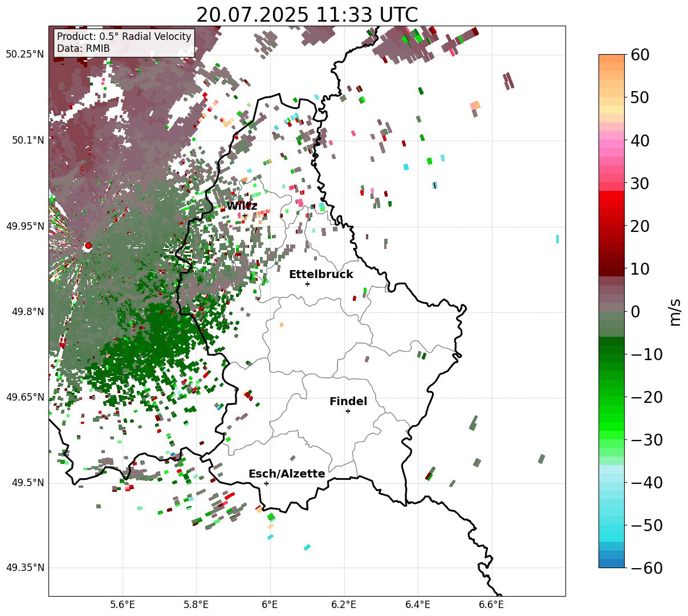
Task: Click the 'Data: RMIB' text line
Action: tap(83, 49)
